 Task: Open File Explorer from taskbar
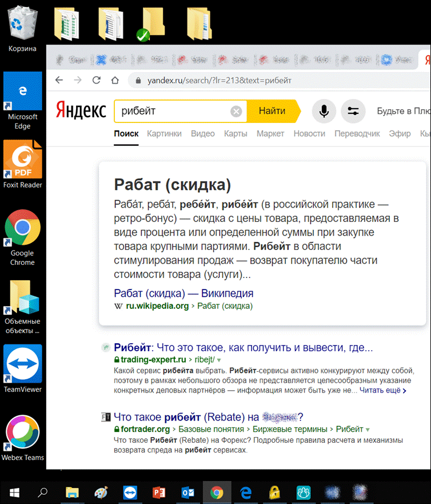pyautogui.click(x=72, y=493)
